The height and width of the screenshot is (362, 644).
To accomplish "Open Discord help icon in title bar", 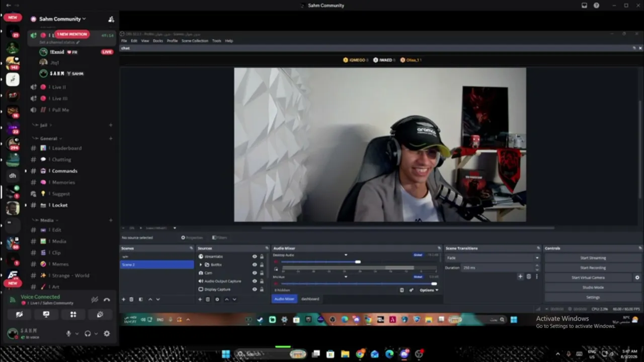I will pyautogui.click(x=596, y=6).
